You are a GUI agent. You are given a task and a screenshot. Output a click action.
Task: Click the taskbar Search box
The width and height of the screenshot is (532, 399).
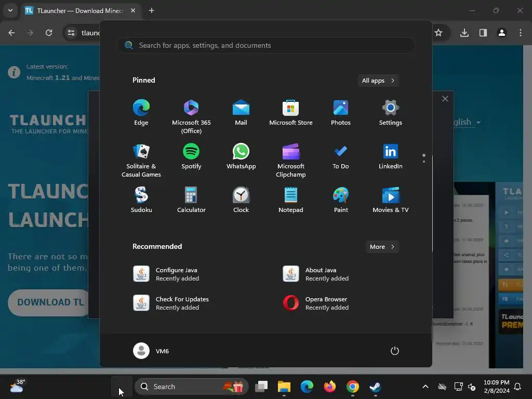192,387
